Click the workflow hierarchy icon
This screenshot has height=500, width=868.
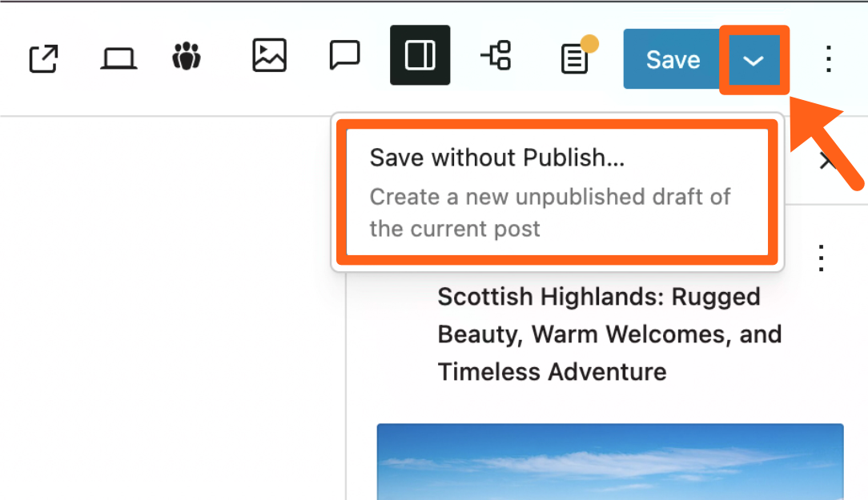coord(496,56)
